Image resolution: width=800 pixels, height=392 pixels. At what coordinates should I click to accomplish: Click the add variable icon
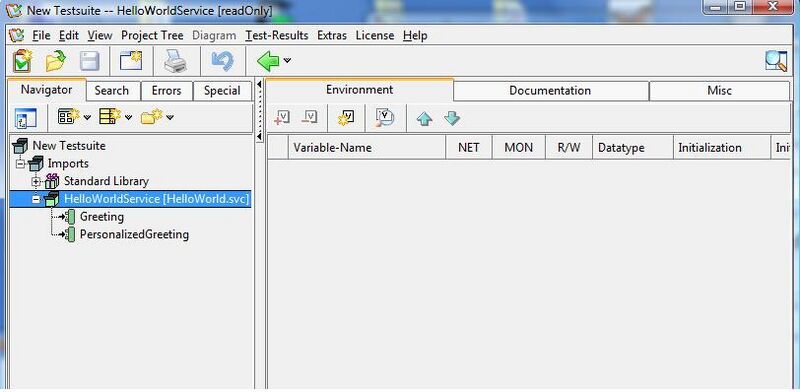click(282, 118)
